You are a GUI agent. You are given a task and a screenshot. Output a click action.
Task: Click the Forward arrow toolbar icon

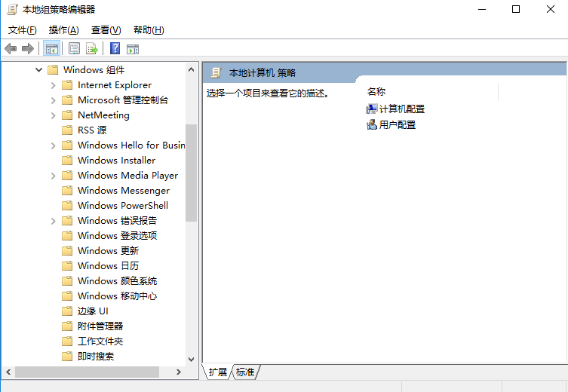27,48
